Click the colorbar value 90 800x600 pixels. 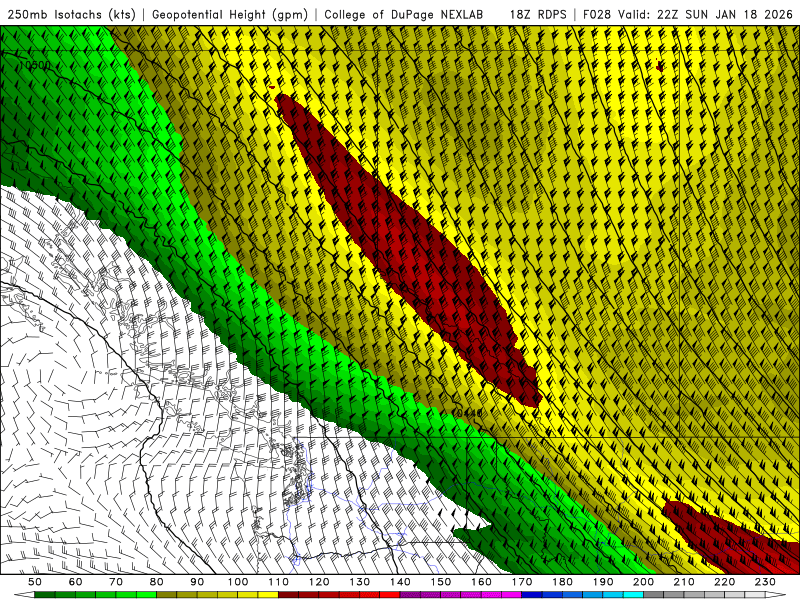[197, 582]
